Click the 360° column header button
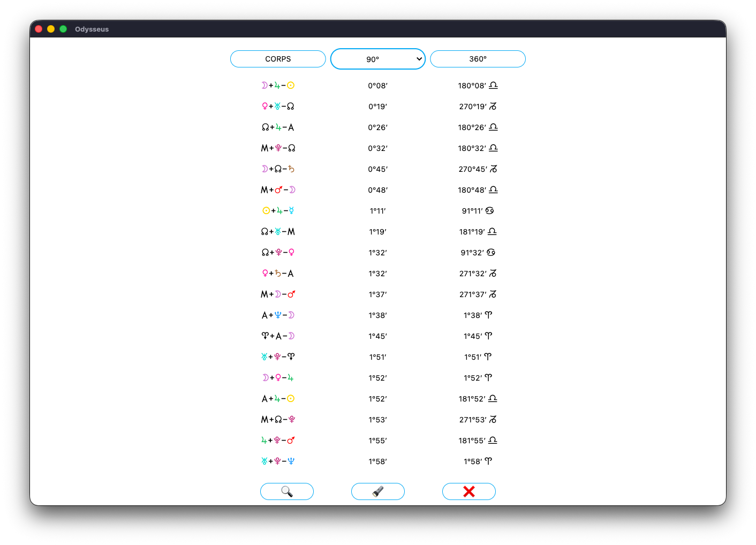Screen dimensions: 756x545 click(478, 59)
